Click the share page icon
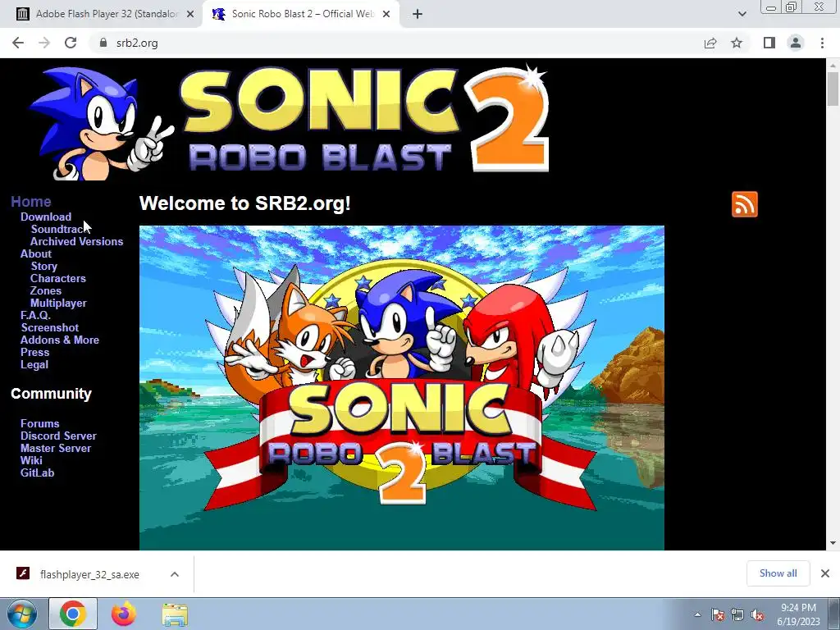Screen dimensions: 840x630 (x=710, y=43)
